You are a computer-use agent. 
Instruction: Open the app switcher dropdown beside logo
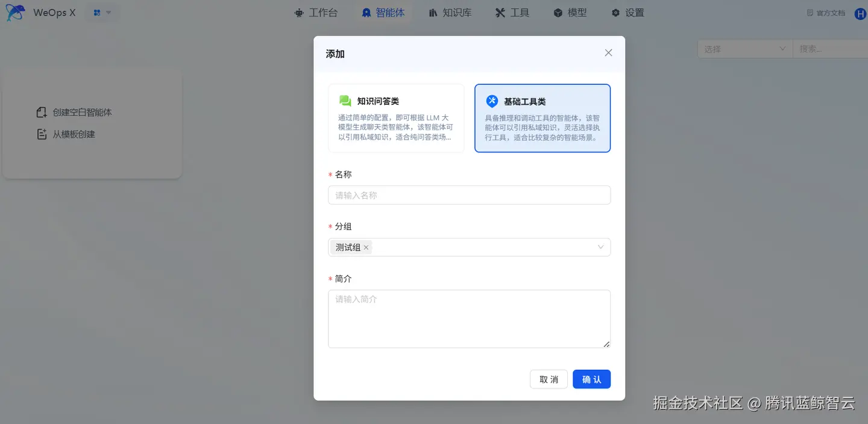coord(101,12)
